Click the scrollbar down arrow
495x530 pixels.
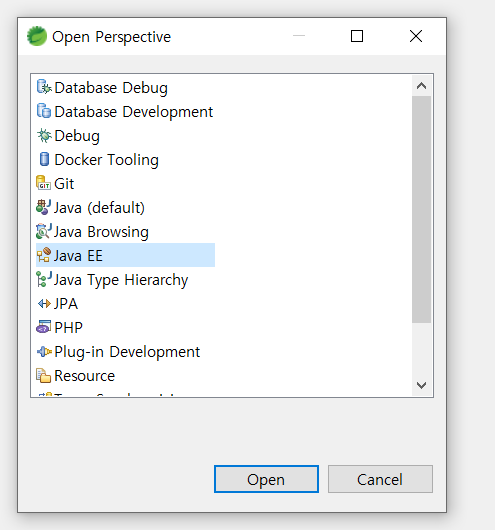pyautogui.click(x=421, y=385)
